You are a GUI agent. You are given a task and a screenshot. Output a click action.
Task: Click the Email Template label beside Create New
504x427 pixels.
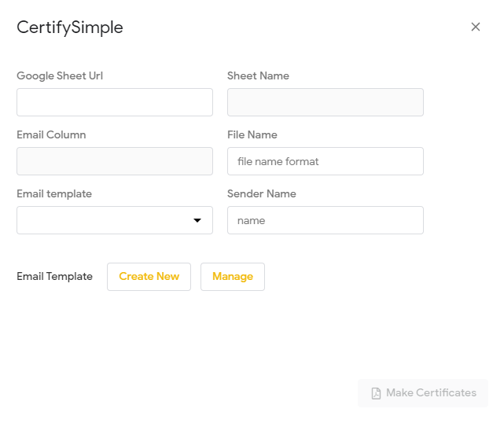(54, 277)
